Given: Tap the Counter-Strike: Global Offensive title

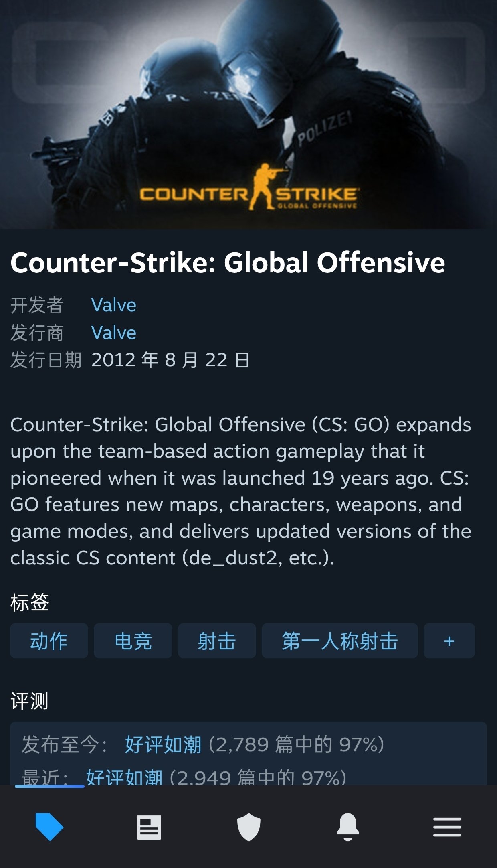Looking at the screenshot, I should (x=228, y=263).
